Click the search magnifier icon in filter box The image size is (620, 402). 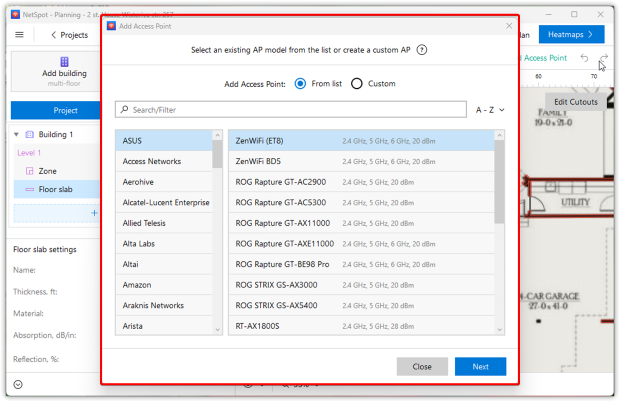click(x=125, y=109)
